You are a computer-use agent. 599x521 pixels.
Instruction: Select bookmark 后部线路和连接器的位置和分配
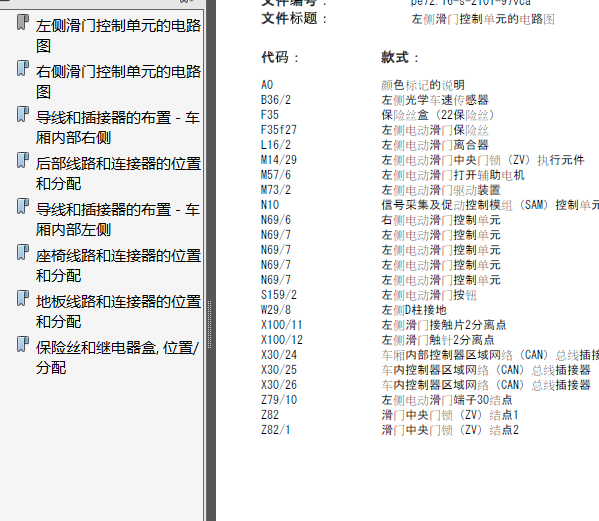tap(118, 173)
